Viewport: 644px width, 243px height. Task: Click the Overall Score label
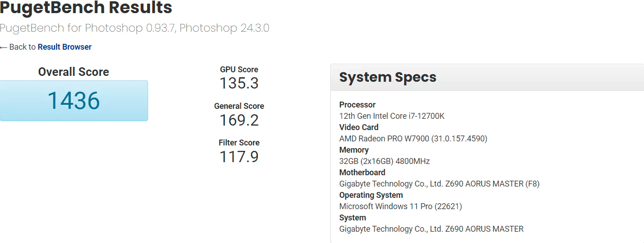pos(73,72)
